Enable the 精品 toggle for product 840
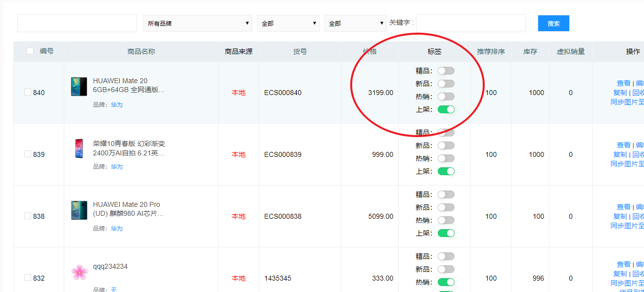The image size is (644, 292). 446,71
